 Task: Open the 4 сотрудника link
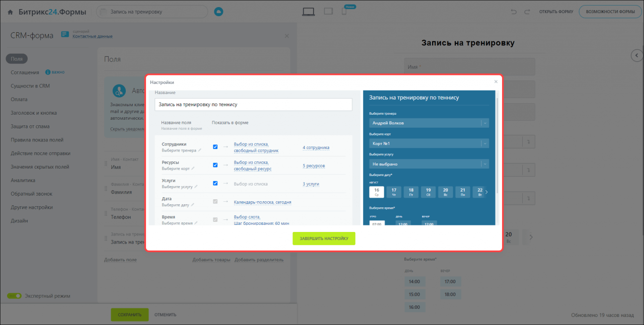[x=316, y=147]
